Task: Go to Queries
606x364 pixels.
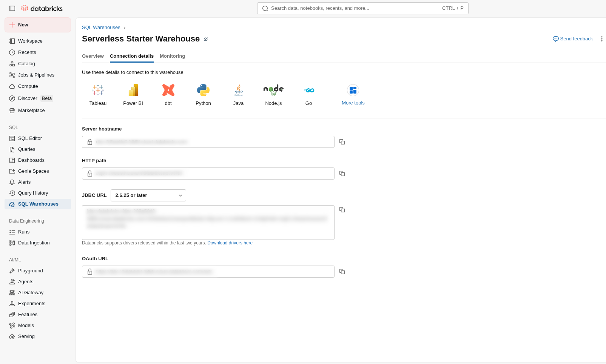Action: 38,149
